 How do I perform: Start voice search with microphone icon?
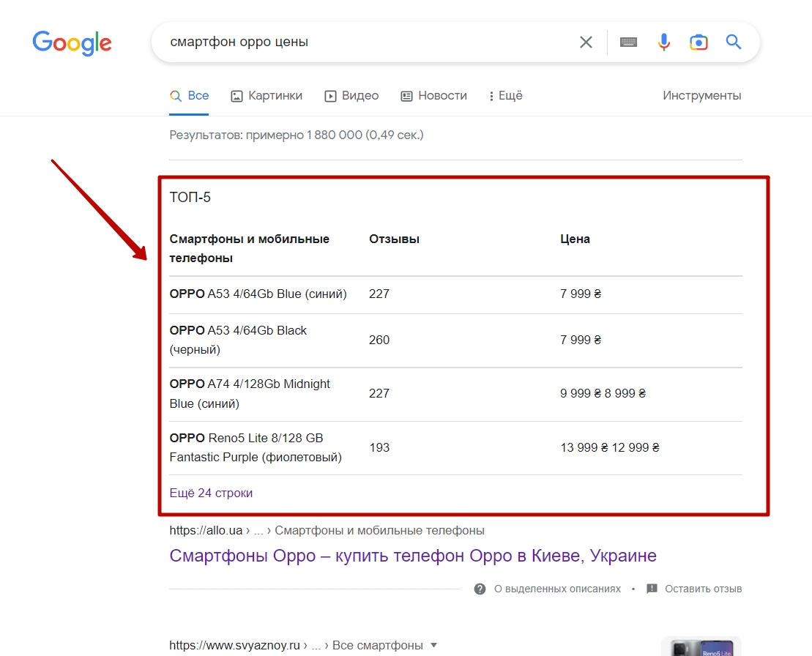click(x=663, y=42)
